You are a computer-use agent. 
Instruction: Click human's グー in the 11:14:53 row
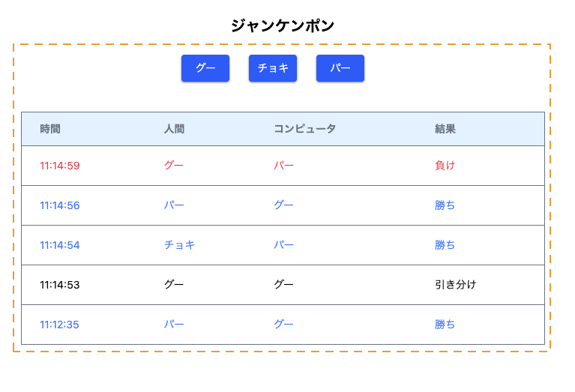tap(174, 285)
